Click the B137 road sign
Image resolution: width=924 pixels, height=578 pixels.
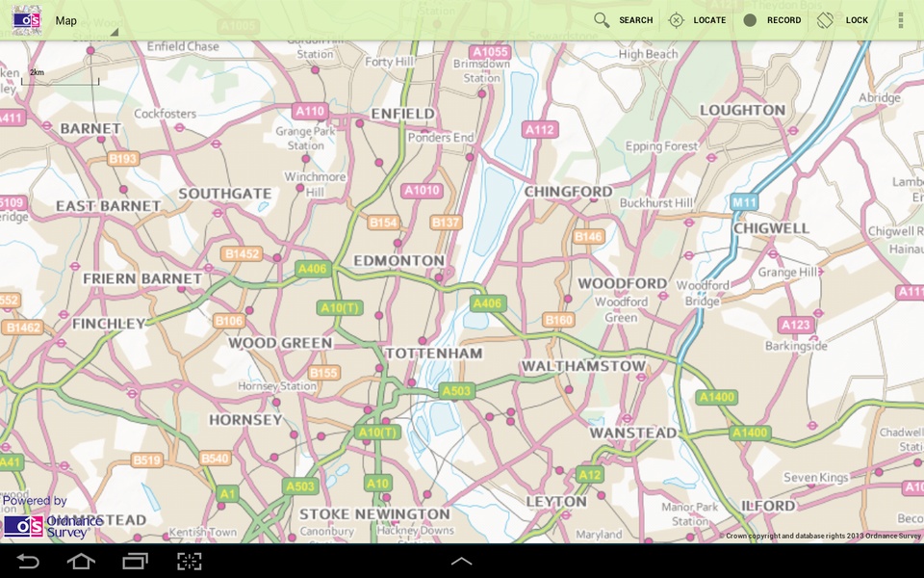click(x=446, y=223)
